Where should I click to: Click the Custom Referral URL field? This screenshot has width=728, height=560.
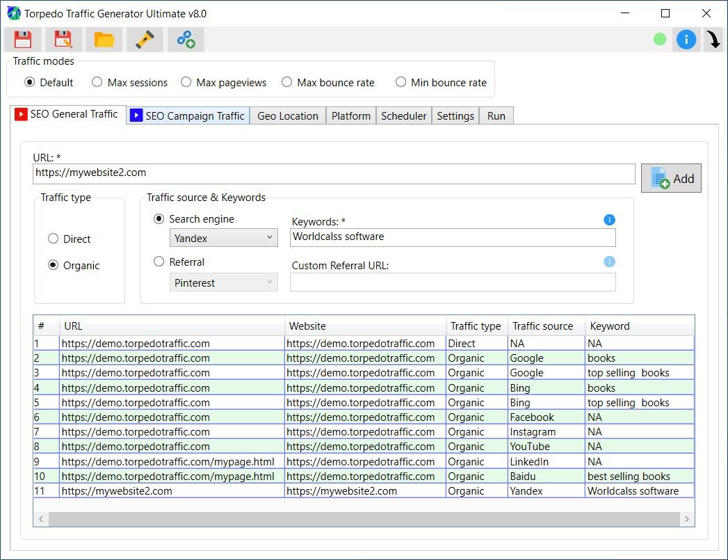453,282
